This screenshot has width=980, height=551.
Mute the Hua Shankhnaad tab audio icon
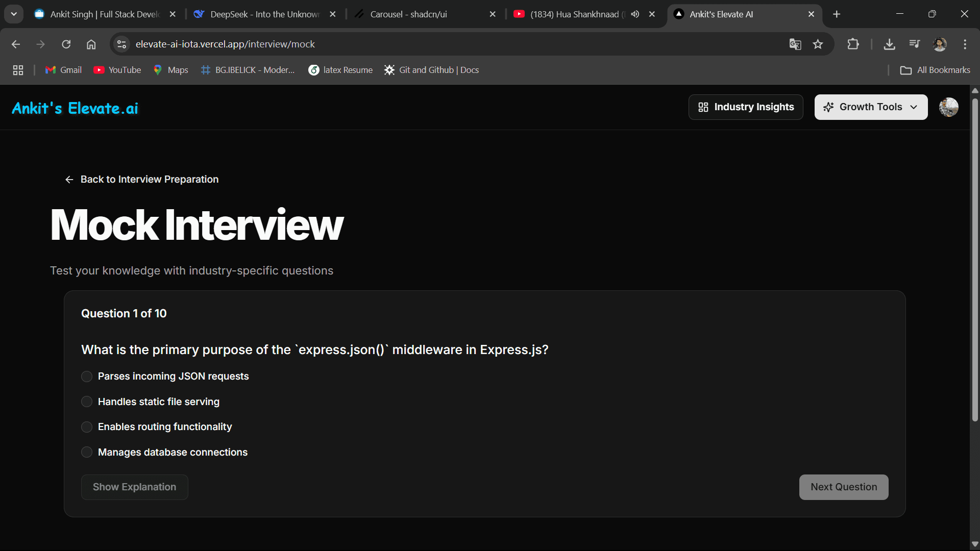635,14
